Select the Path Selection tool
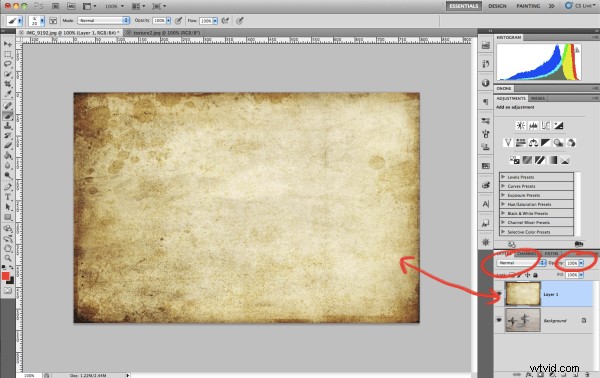600x378 pixels. [8, 207]
